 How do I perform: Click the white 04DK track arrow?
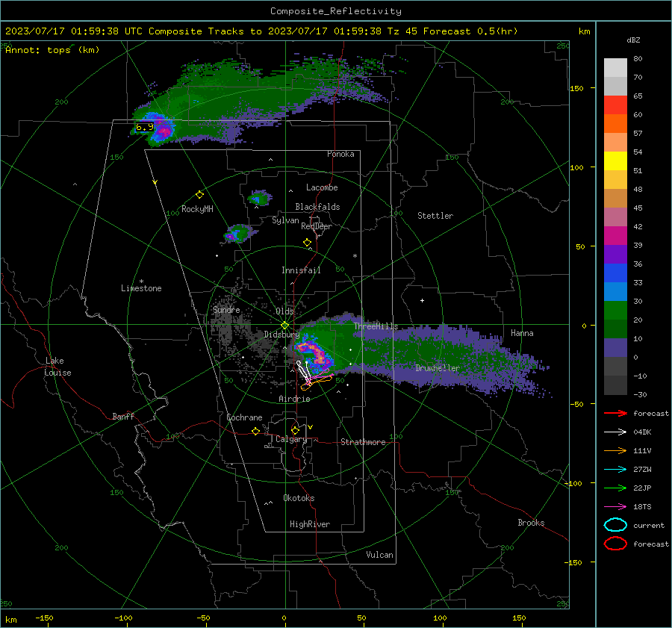(615, 432)
